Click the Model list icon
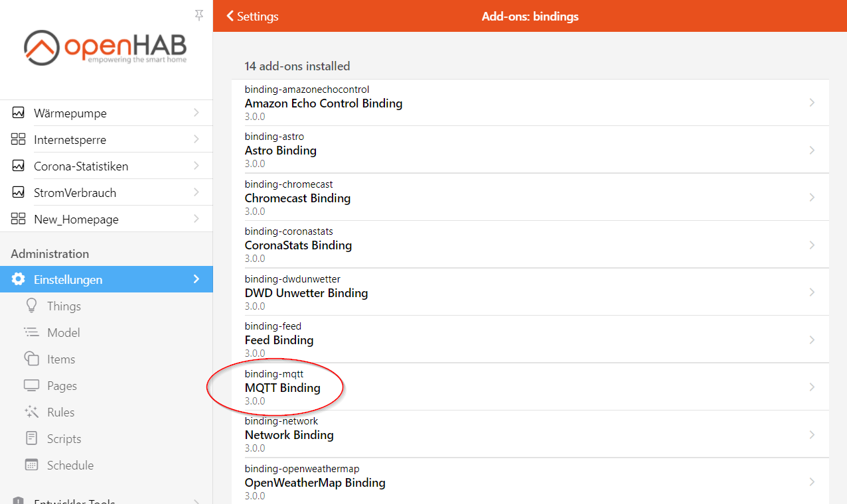 [31, 332]
